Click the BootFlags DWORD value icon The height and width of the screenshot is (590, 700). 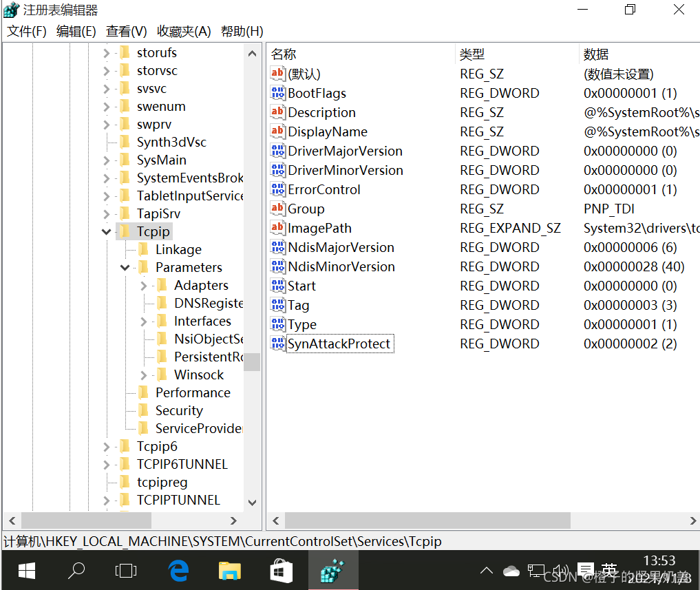point(277,93)
